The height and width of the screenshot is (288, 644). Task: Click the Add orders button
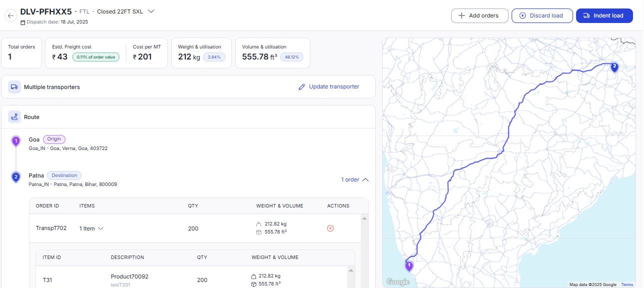tap(479, 15)
